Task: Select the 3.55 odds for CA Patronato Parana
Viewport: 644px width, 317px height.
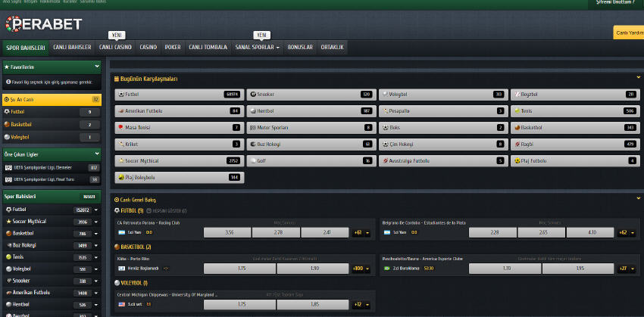Action: (x=228, y=232)
